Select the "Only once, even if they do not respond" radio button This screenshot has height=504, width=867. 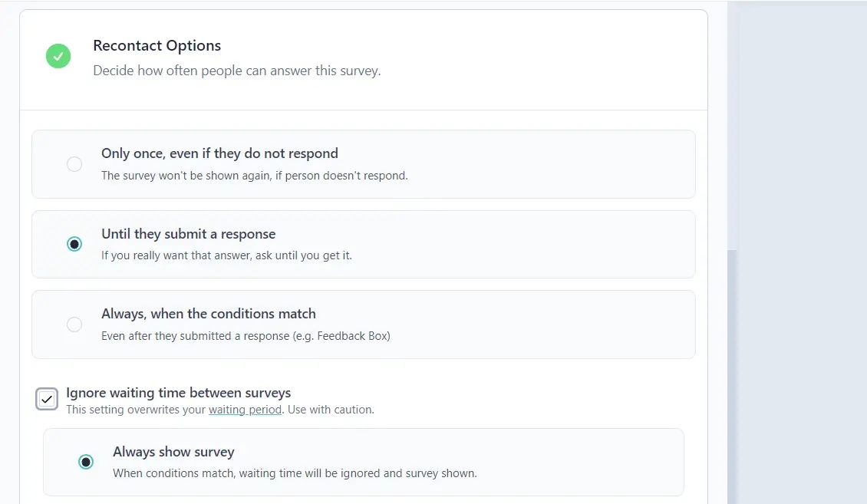74,164
